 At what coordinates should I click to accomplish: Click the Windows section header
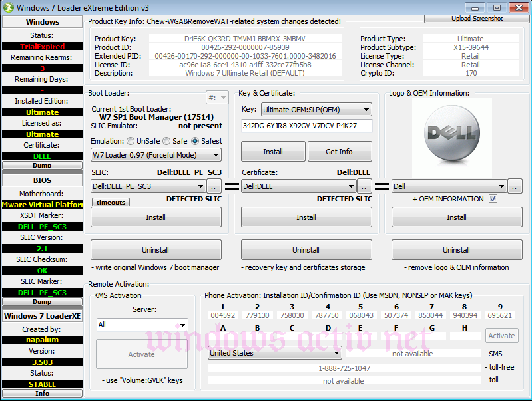click(42, 22)
